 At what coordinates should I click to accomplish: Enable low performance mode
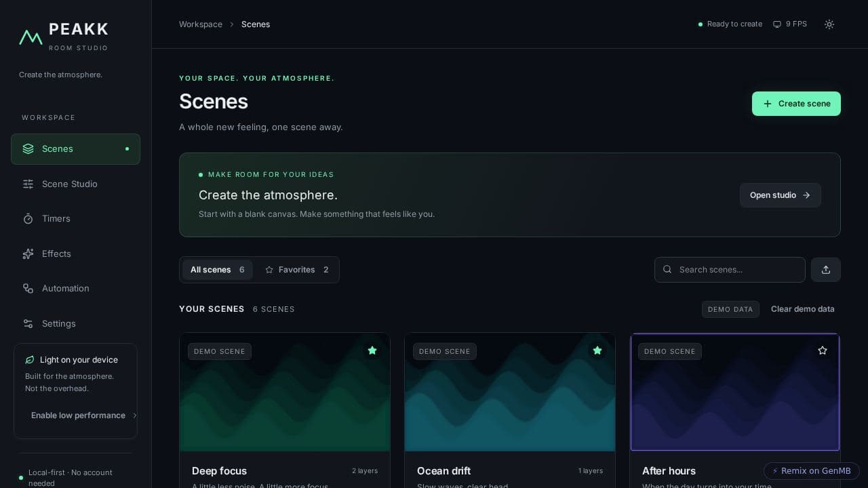coord(81,415)
